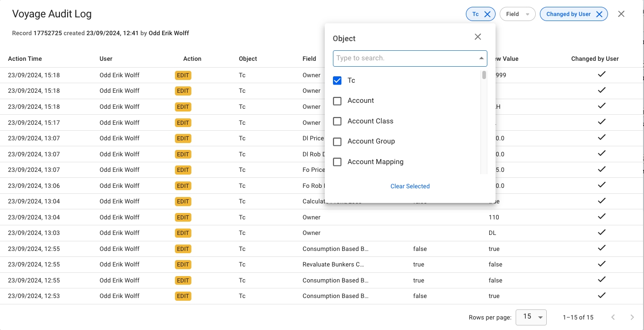Remove the Tc filter chip

(x=487, y=14)
